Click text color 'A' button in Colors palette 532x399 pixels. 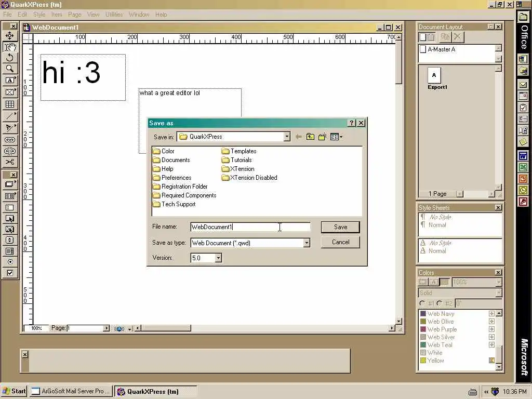pyautogui.click(x=434, y=282)
